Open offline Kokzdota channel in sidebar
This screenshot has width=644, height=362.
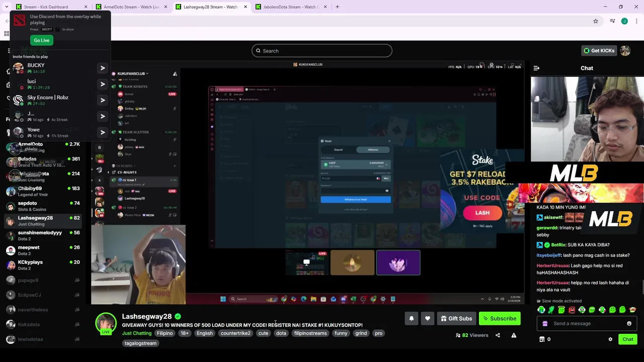tap(43, 324)
